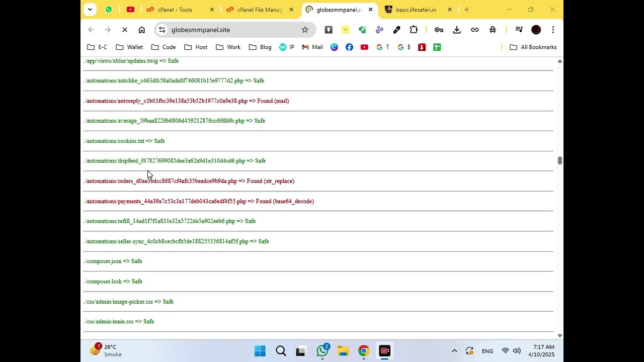Viewport: 644px width, 362px height.
Task: Open the red download bookmark icon
Action: (422, 47)
